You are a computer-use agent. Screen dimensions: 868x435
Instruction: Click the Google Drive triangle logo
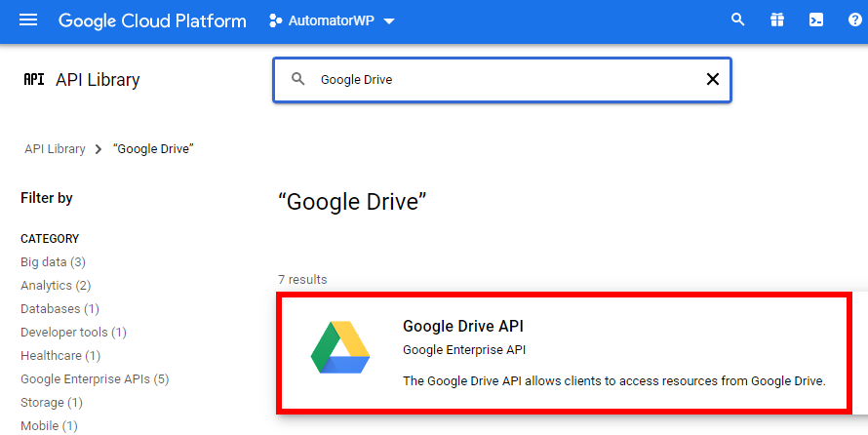(x=340, y=347)
